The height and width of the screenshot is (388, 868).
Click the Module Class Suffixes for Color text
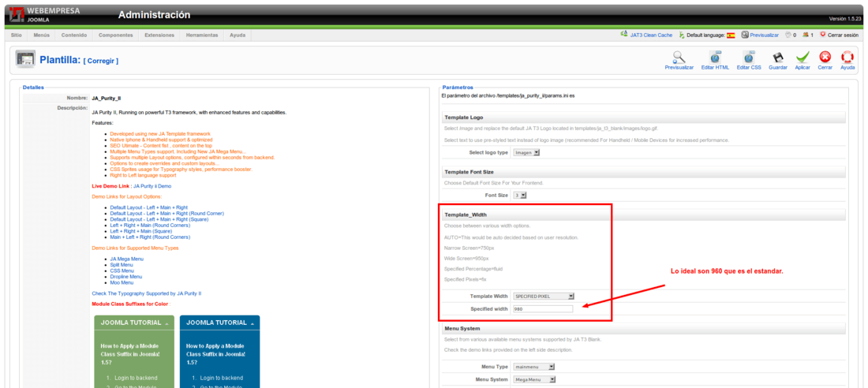(131, 304)
